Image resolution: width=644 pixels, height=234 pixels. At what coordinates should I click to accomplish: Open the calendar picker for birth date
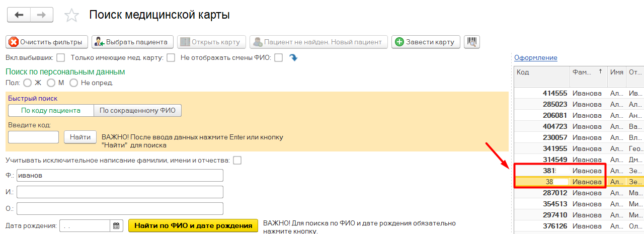coord(116,226)
